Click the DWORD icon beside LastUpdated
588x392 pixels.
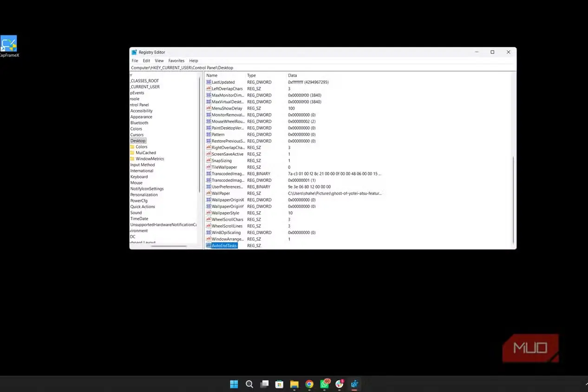coord(209,82)
